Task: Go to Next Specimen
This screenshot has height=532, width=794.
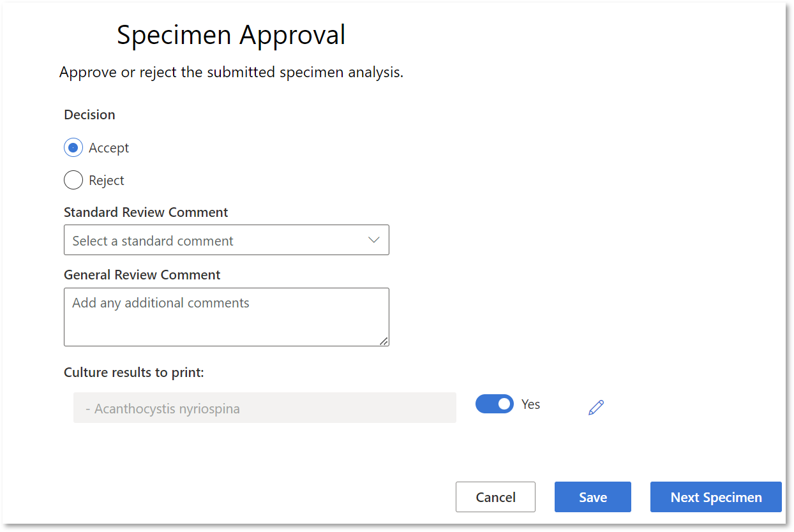Action: point(716,497)
